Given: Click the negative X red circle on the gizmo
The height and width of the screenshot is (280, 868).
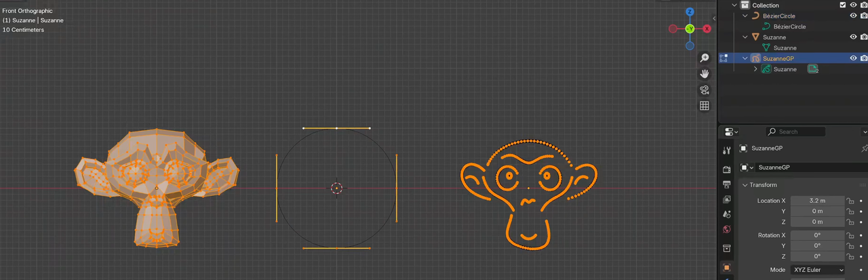Looking at the screenshot, I should tap(673, 28).
